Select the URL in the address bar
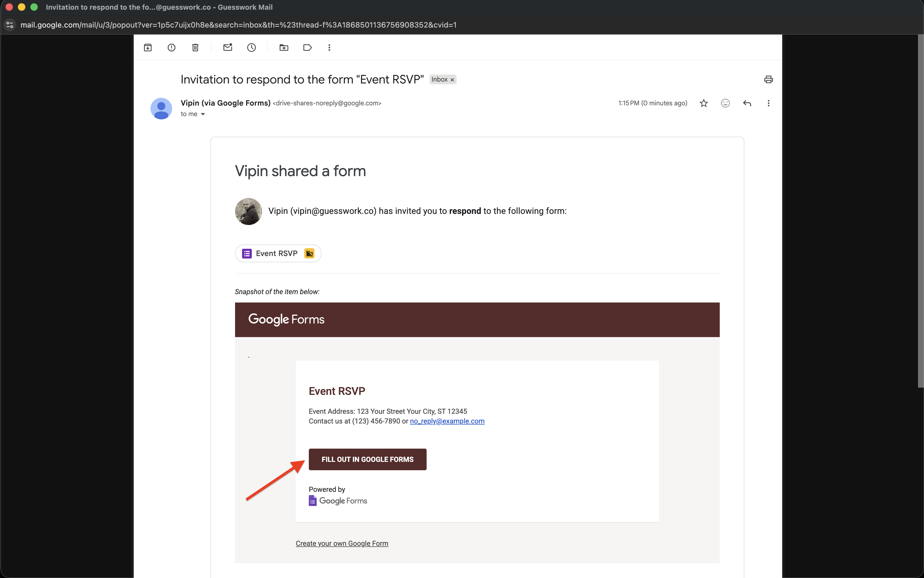924x578 pixels. pos(238,25)
